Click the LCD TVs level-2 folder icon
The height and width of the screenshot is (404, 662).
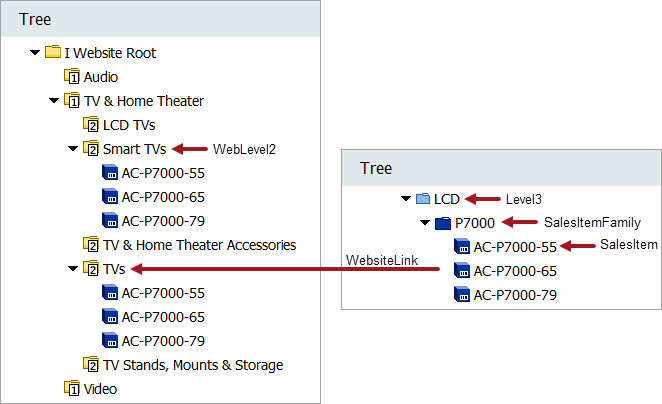click(x=91, y=125)
